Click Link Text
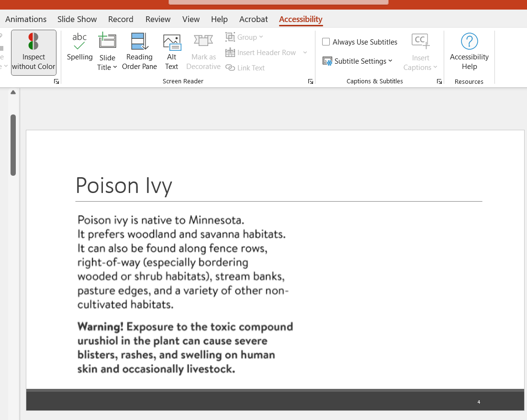The image size is (527, 420). click(x=245, y=68)
